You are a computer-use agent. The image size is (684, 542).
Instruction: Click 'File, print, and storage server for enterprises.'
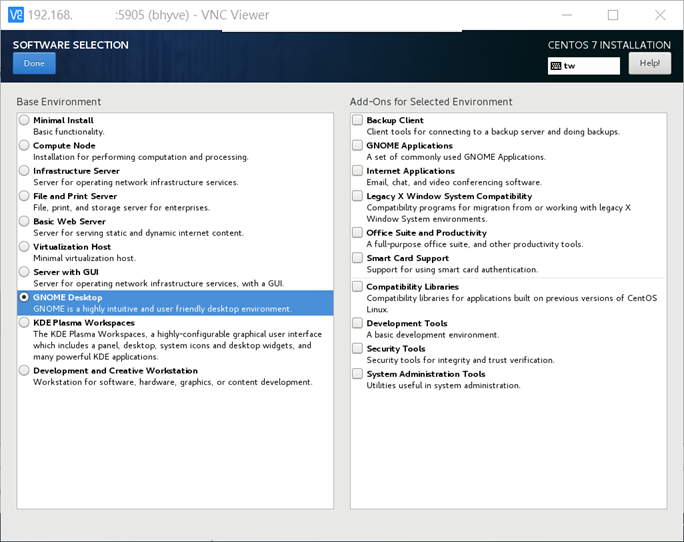click(122, 208)
